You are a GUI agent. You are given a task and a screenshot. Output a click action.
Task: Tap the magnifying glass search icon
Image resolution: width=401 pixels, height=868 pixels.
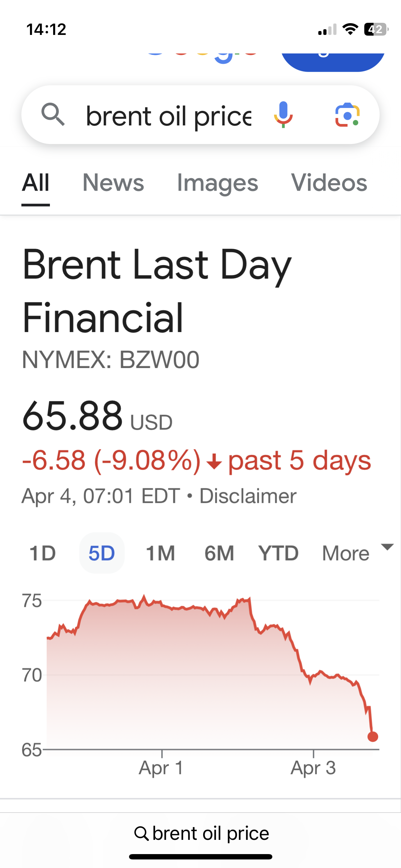click(x=53, y=114)
